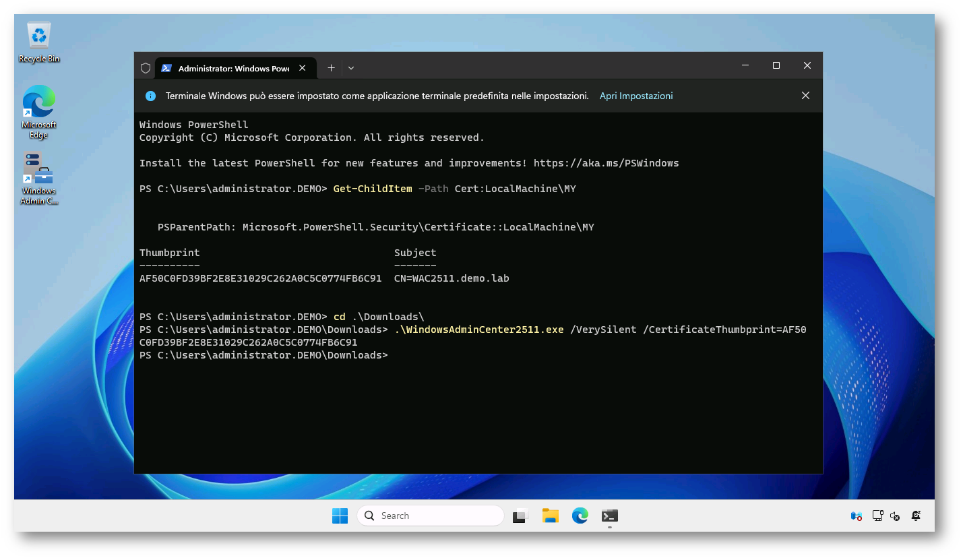Click the administrator shield icon in Terminal
This screenshot has height=560, width=963.
pyautogui.click(x=145, y=68)
